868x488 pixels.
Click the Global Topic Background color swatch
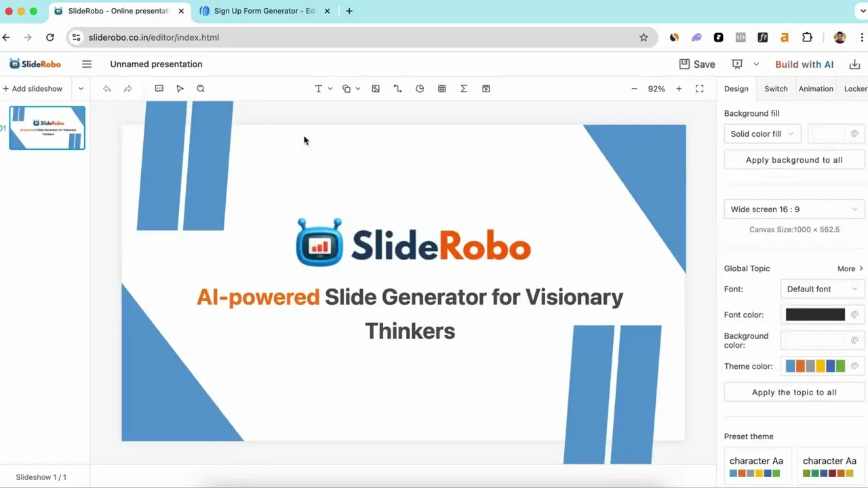point(815,340)
